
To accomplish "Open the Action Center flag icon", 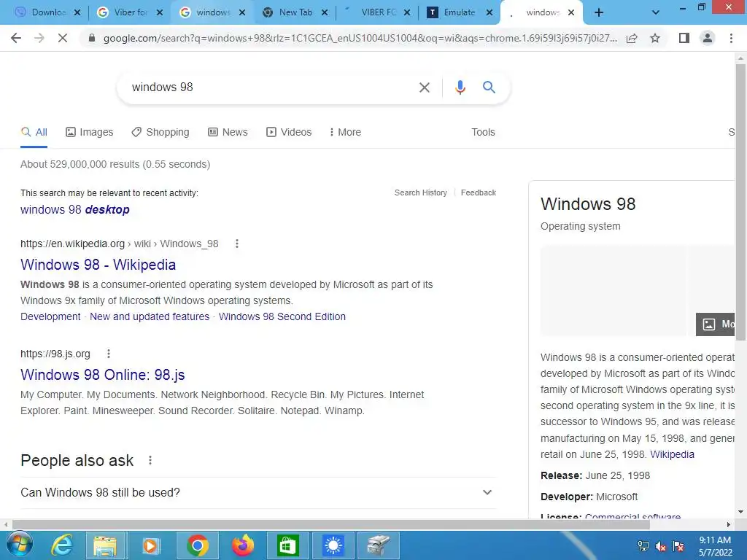I will pyautogui.click(x=678, y=546).
